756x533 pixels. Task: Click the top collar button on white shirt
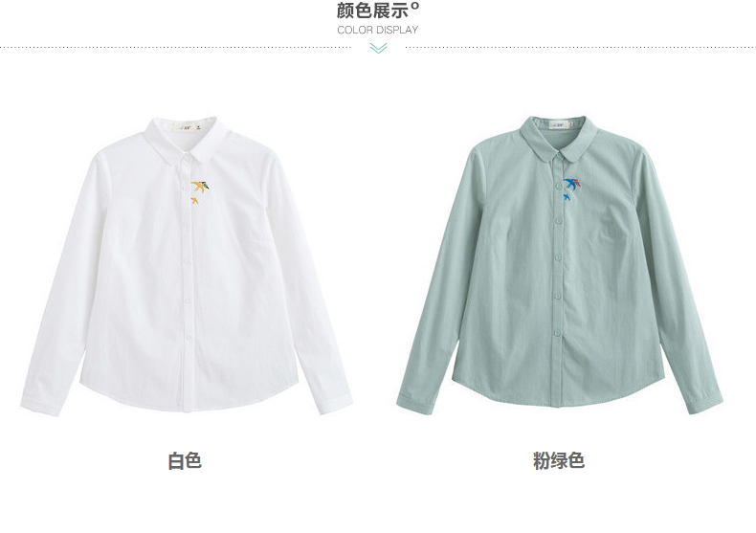click(x=186, y=157)
